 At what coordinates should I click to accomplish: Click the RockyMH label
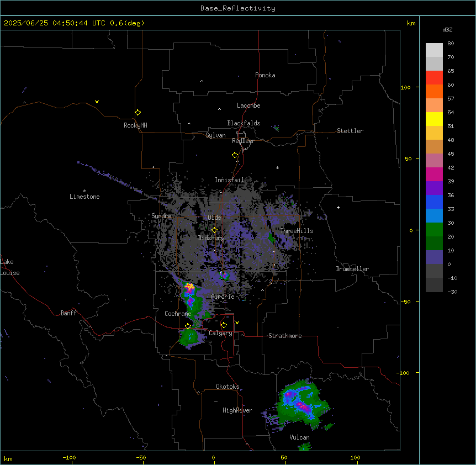click(135, 125)
